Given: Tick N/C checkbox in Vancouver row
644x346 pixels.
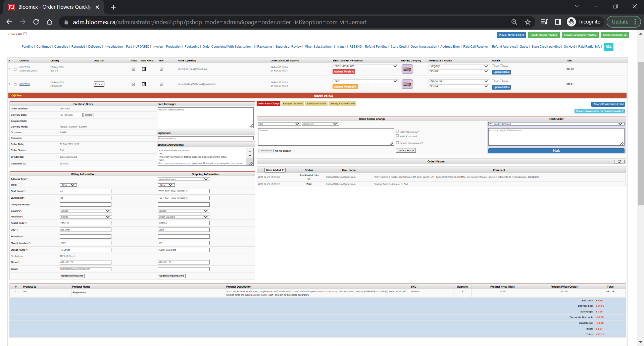Looking at the screenshot, I should tap(493, 81).
